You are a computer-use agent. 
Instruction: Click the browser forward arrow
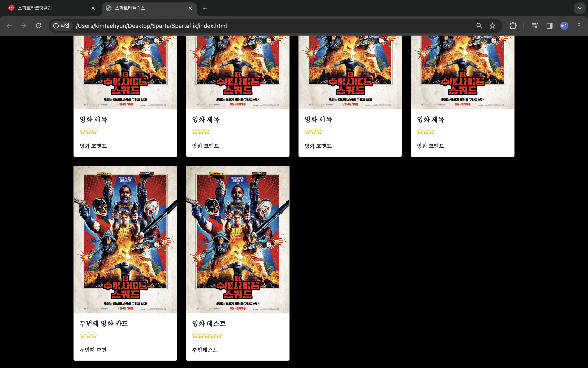pyautogui.click(x=23, y=26)
